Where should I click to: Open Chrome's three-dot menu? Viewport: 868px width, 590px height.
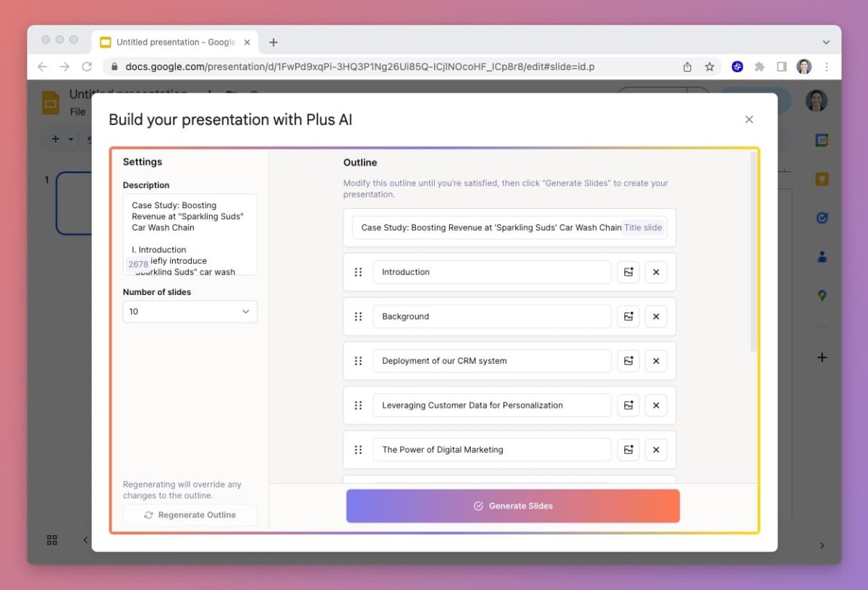coord(826,67)
